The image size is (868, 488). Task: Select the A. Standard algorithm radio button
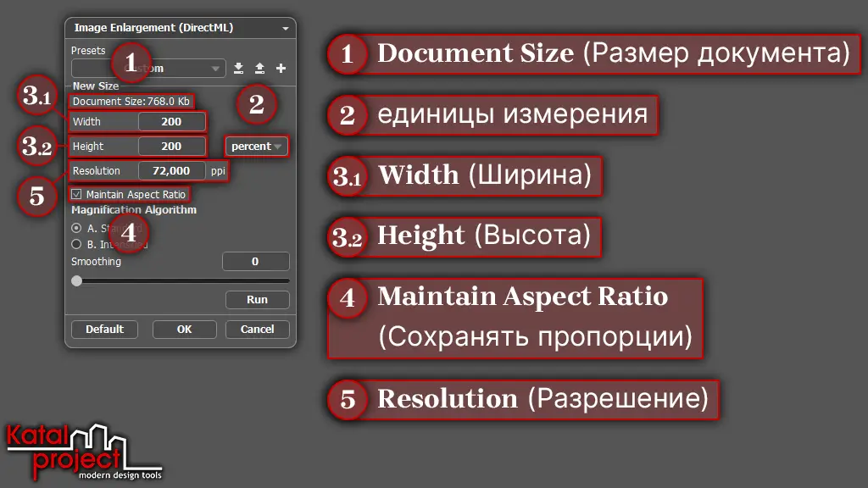(77, 228)
